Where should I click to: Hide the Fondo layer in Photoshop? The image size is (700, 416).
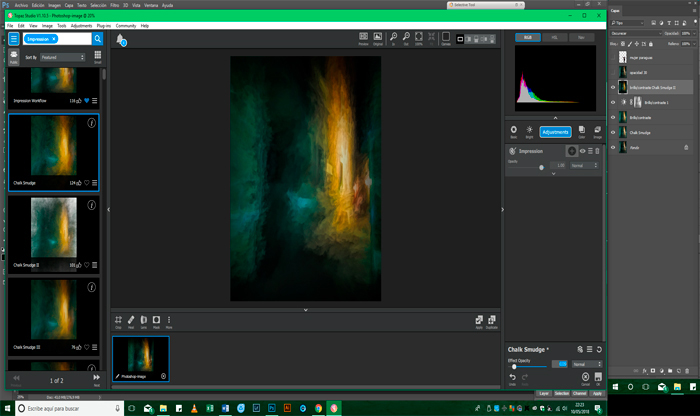(614, 147)
